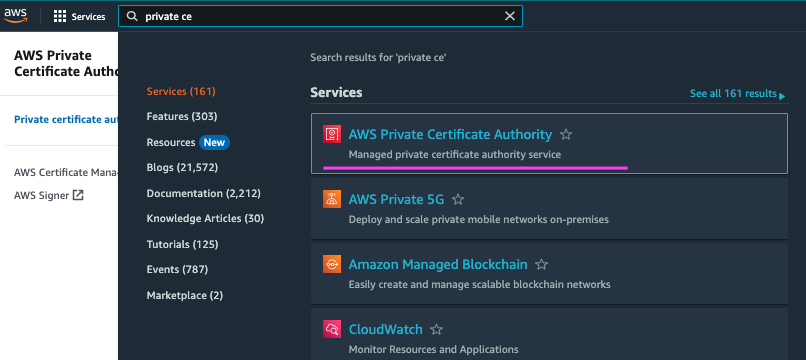Favorite AWS Private Certificate Authority with the star
Screen dimensions: 806x360
(x=566, y=135)
